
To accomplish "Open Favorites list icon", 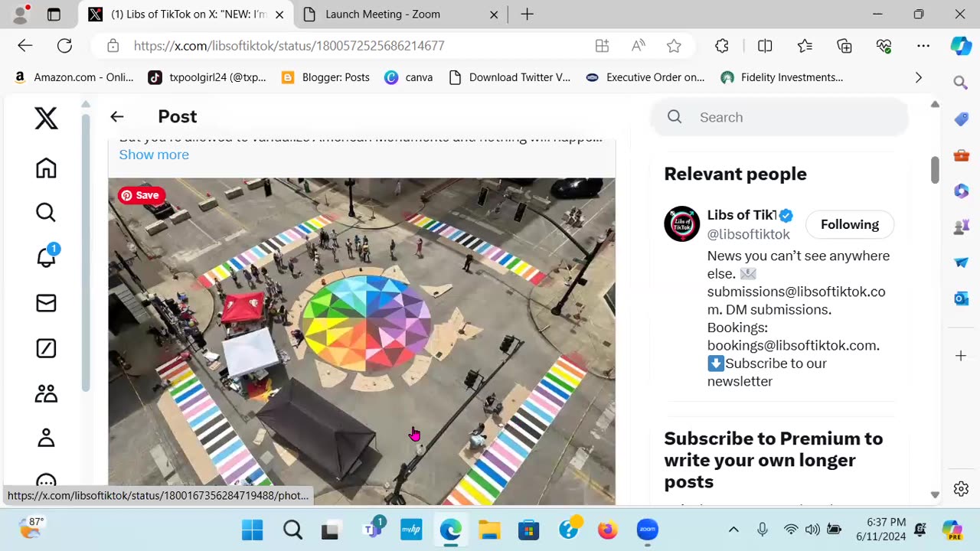I will click(x=805, y=46).
